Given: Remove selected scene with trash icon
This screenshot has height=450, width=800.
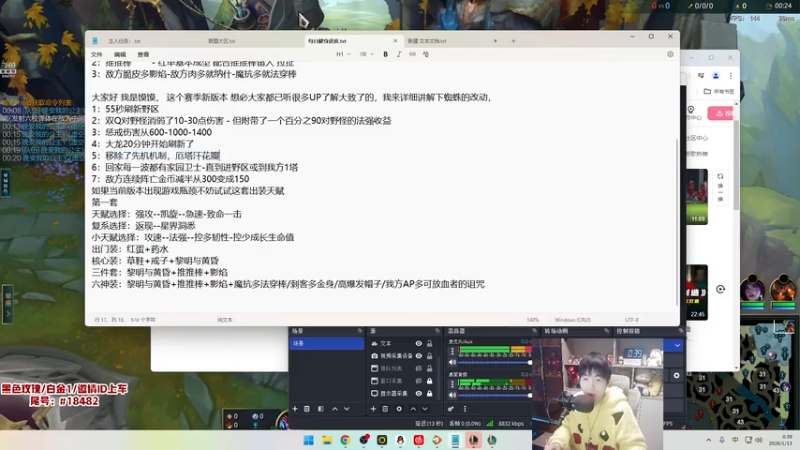Looking at the screenshot, I should [x=307, y=409].
